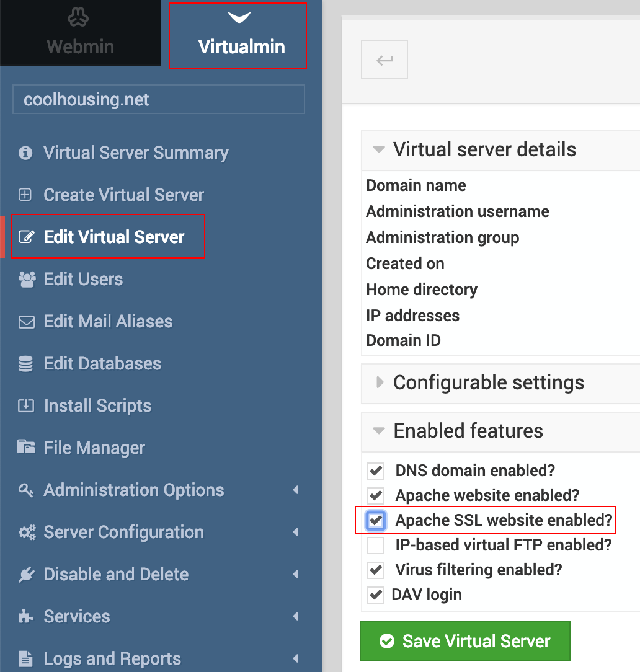Open Install Scripts
This screenshot has height=672, width=640.
point(98,405)
